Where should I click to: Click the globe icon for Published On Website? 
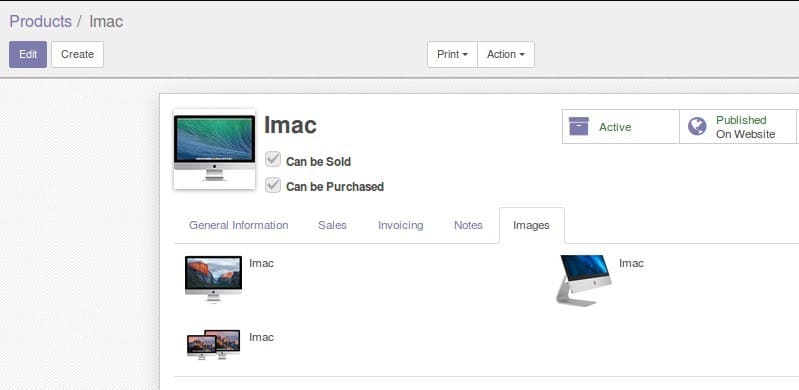(x=697, y=126)
